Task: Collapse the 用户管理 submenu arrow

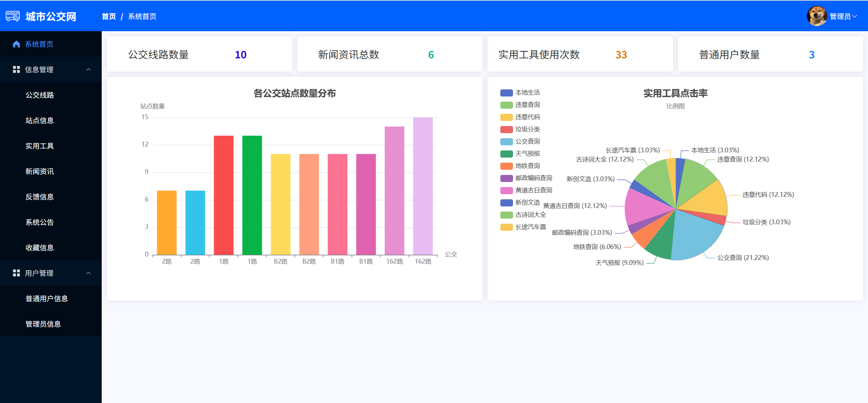Action: pyautogui.click(x=88, y=273)
